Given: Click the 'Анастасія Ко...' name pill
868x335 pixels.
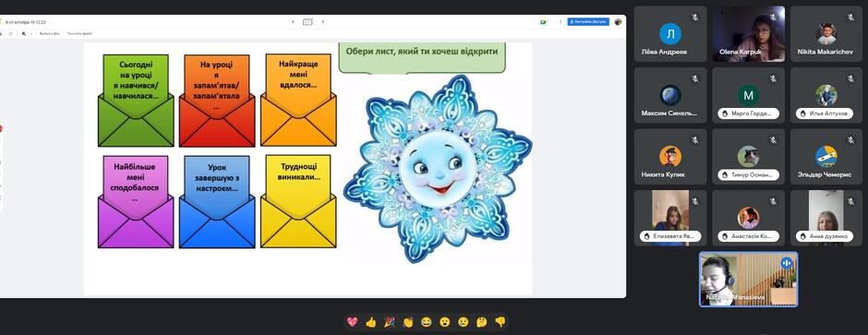Looking at the screenshot, I should tap(749, 236).
